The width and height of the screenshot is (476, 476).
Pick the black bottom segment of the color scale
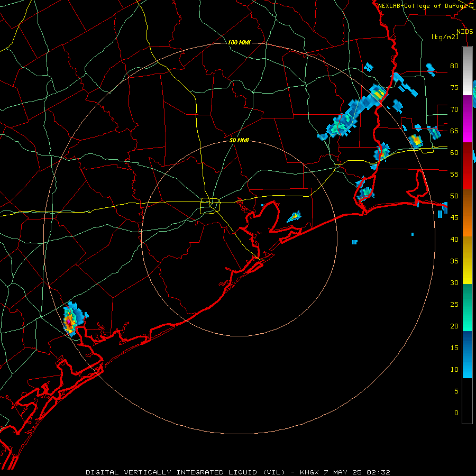(467, 401)
